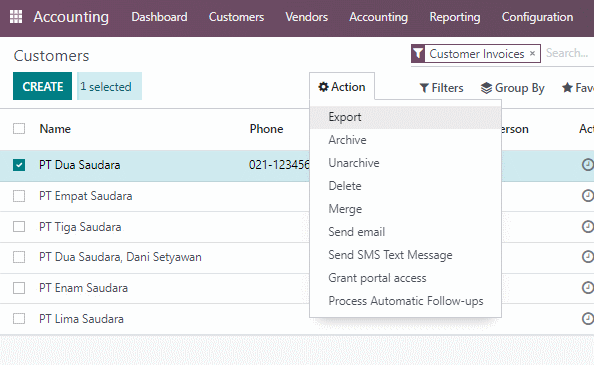Image resolution: width=594 pixels, height=365 pixels.
Task: Open the Group By dropdown
Action: point(513,88)
